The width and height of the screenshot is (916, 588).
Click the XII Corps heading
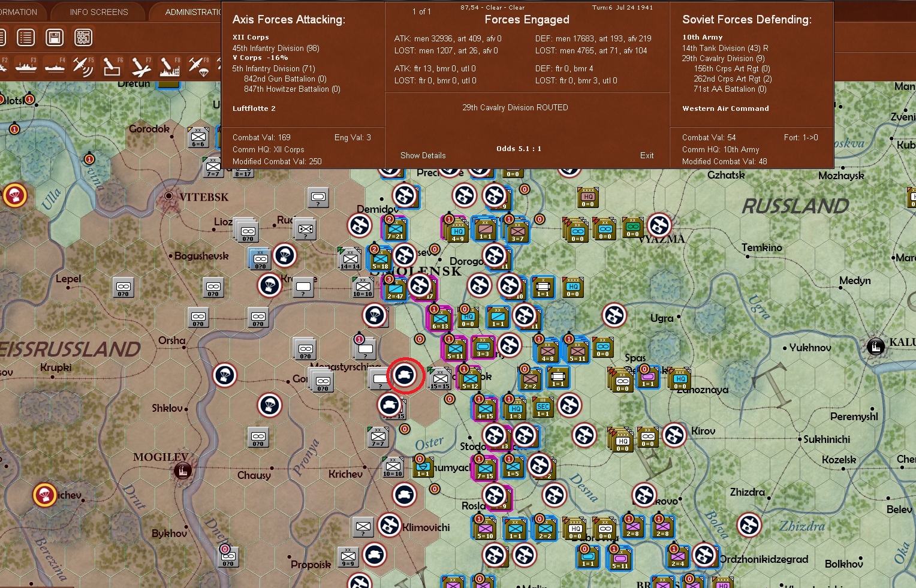coord(251,37)
